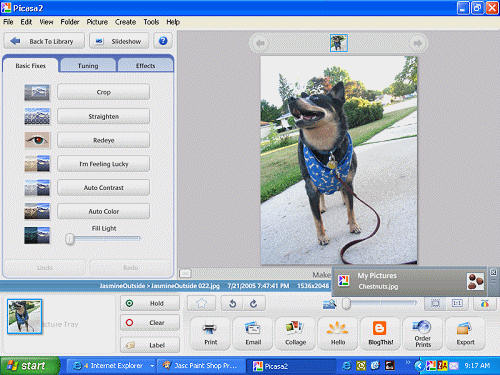Rotate photo clockwise

[254, 303]
